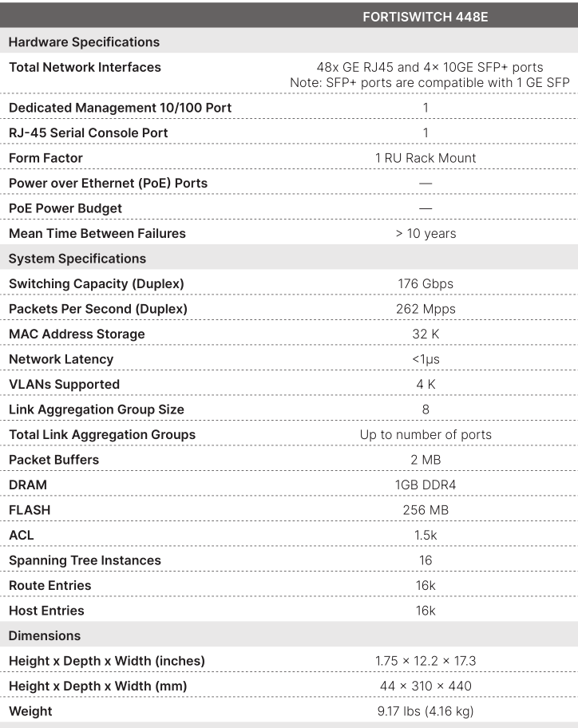The image size is (578, 728).
Task: Select the Hardware Specifications section heading
Action: pyautogui.click(x=84, y=42)
